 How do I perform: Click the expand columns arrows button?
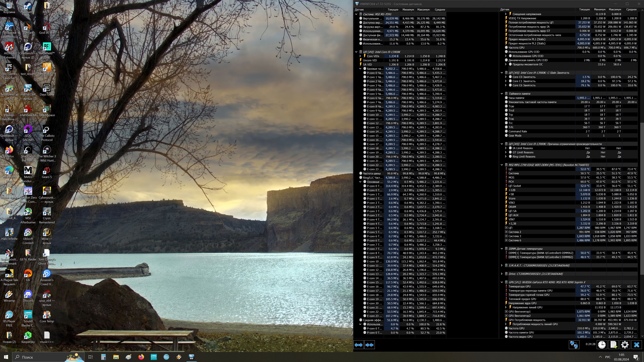tap(359, 345)
